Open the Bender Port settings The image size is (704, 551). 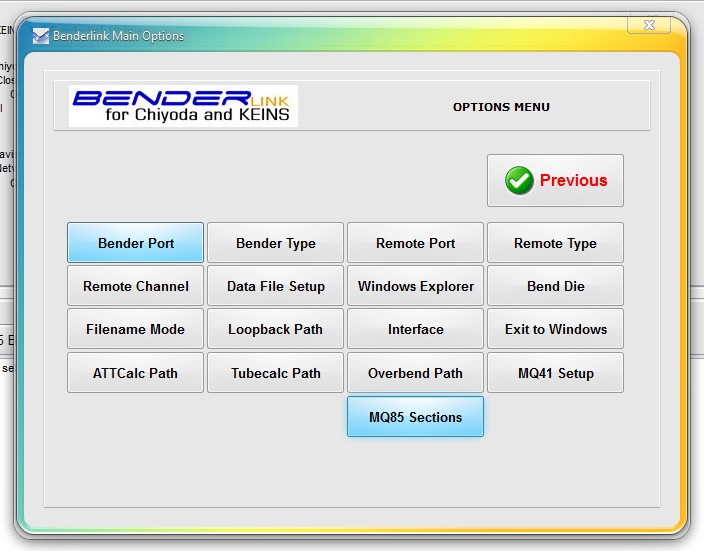[136, 243]
